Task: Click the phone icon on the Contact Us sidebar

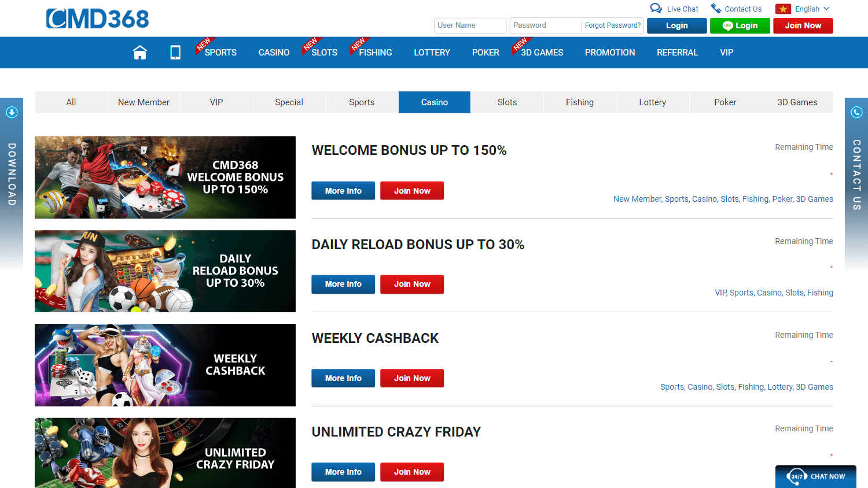Action: (856, 112)
